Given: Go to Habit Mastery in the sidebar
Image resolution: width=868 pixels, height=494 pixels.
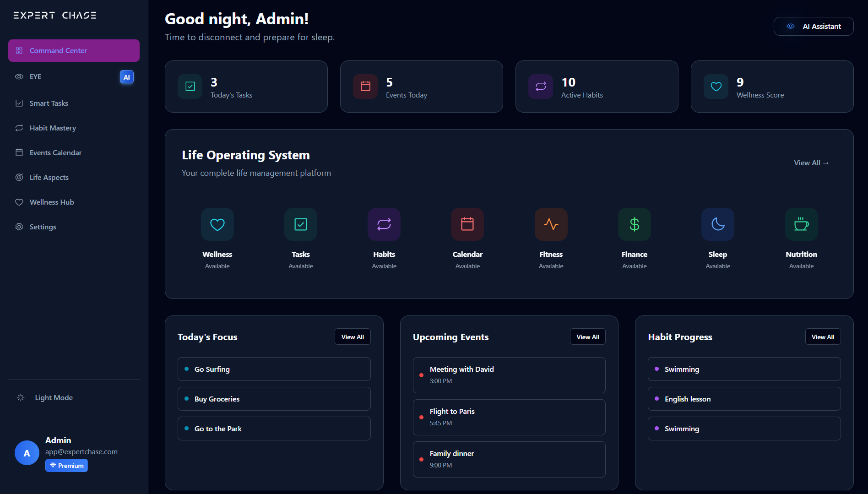Looking at the screenshot, I should 53,128.
